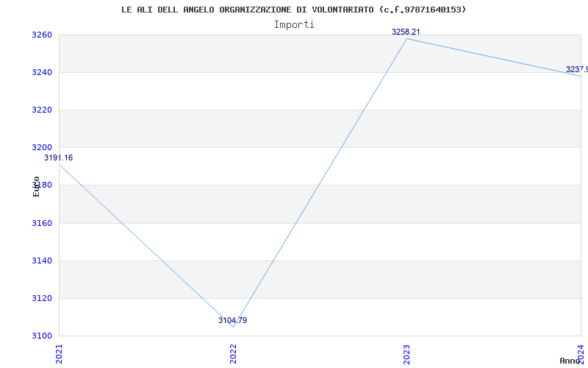The image size is (588, 368).
Task: Click y-axis value 3120
Action: click(x=41, y=299)
